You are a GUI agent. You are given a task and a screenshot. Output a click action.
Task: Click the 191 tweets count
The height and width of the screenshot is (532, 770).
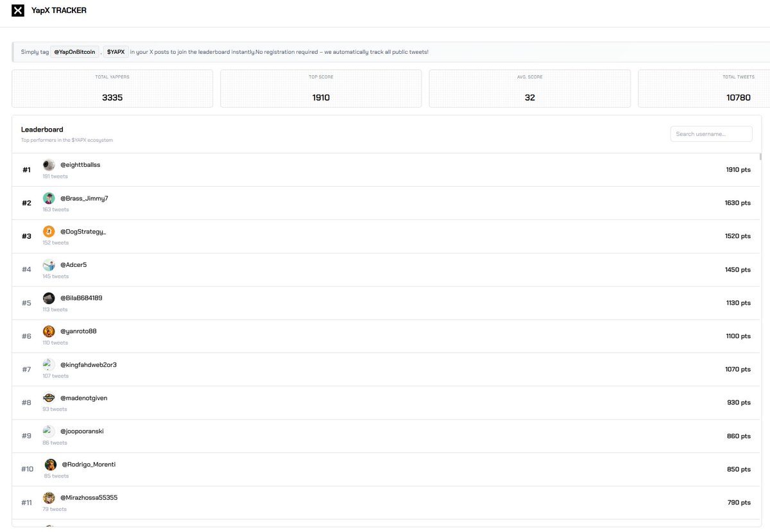point(55,176)
